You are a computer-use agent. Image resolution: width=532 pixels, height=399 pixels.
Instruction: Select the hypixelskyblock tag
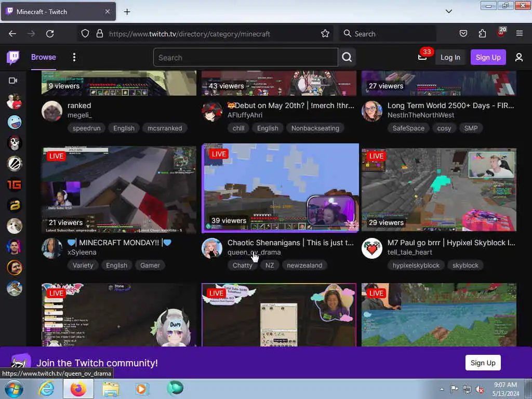click(416, 265)
